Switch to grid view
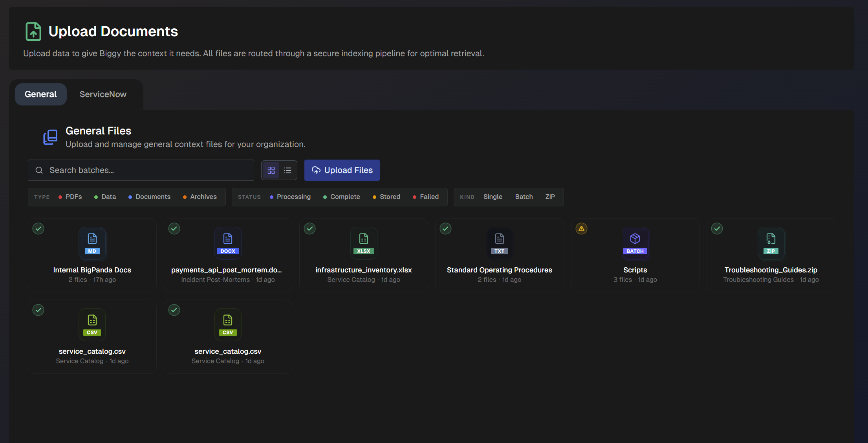This screenshot has width=868, height=443. (271, 170)
